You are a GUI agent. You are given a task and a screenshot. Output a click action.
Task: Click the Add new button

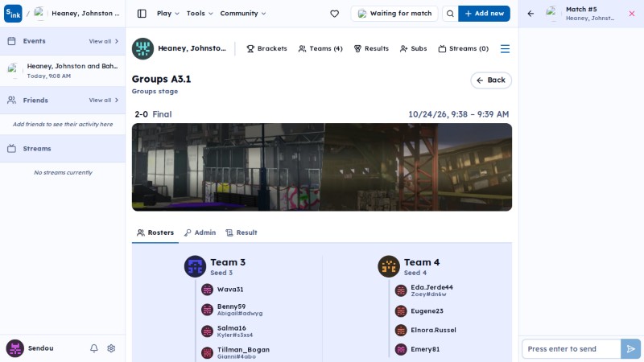pos(484,14)
